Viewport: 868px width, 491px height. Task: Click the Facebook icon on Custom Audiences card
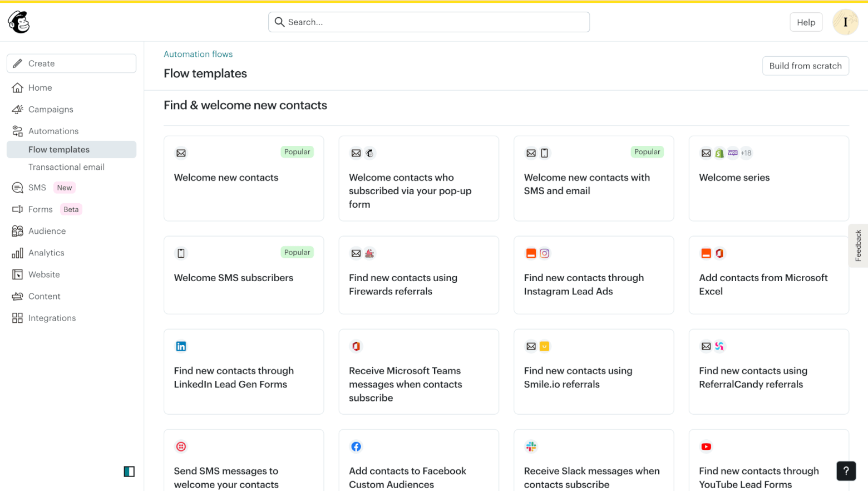[x=356, y=446]
